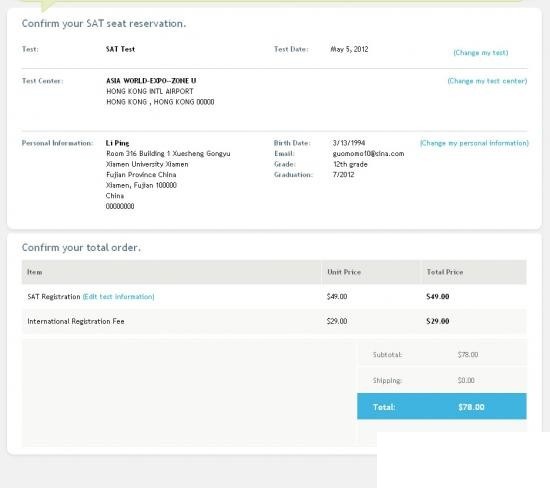550x488 pixels.
Task: Click the blue Total $78.00 bar
Action: point(442,406)
